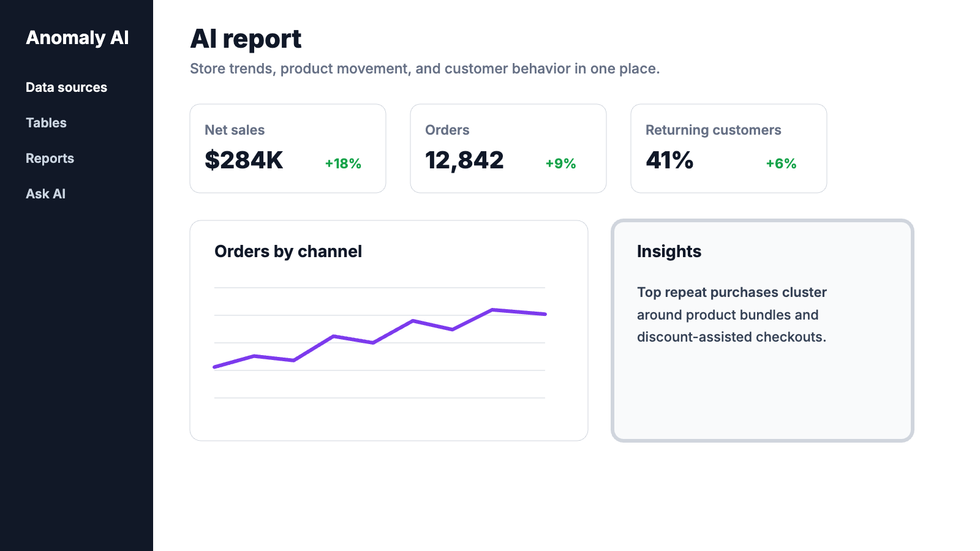Select the Orders by channel title
The height and width of the screenshot is (551, 980).
pos(288,252)
